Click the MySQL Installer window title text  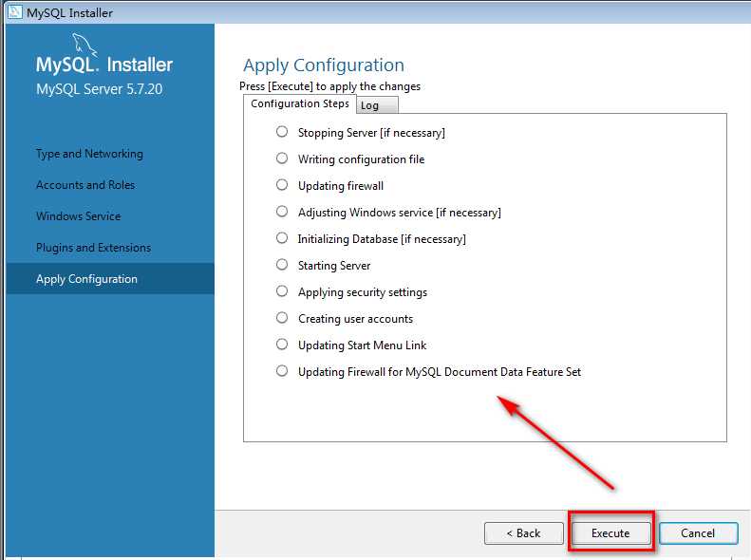click(70, 13)
